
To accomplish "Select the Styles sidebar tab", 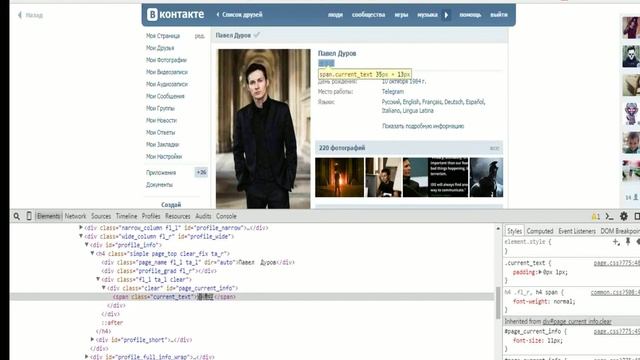I will (514, 231).
